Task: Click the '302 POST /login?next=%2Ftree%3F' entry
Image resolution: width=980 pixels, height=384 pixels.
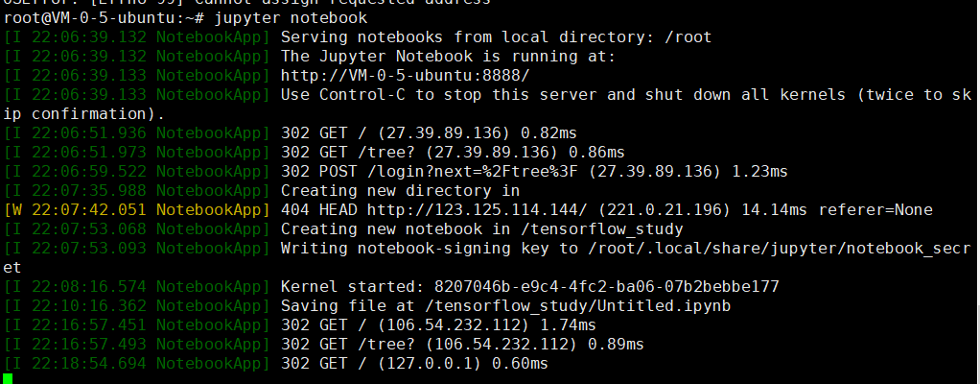Action: [429, 172]
